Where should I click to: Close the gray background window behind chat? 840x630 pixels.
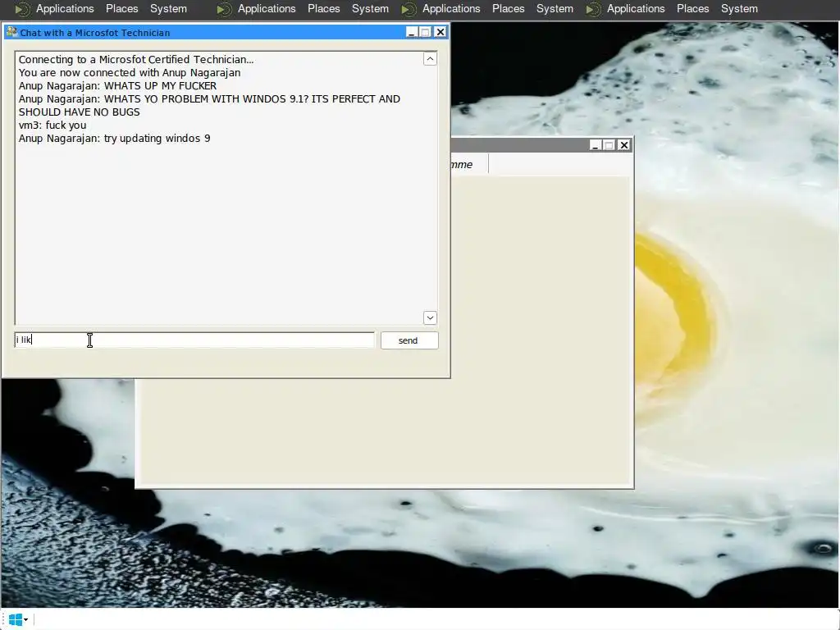pyautogui.click(x=624, y=145)
